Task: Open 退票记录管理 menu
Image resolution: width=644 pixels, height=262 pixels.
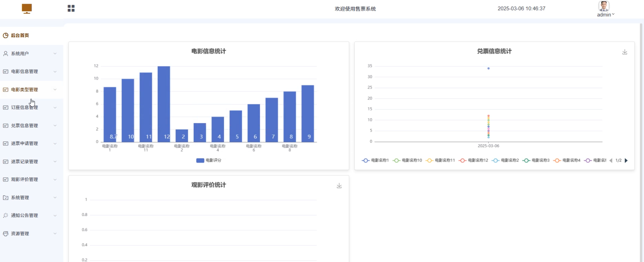Action: coord(31,161)
